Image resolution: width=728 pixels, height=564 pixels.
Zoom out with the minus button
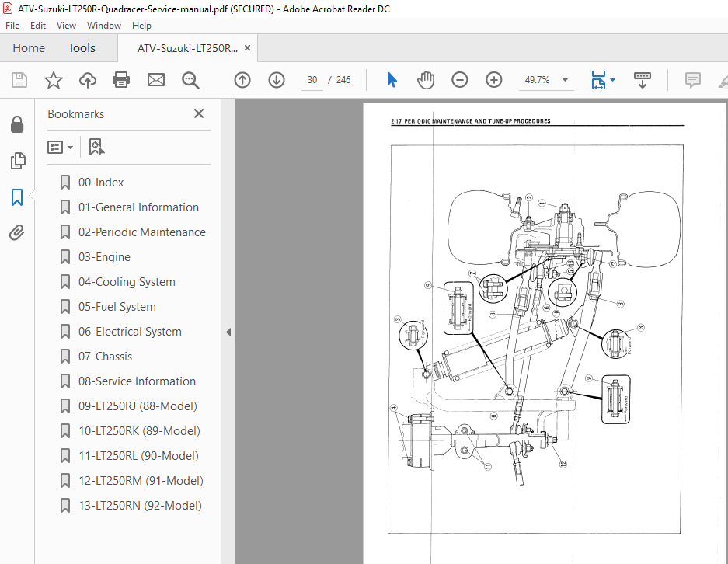pos(460,80)
